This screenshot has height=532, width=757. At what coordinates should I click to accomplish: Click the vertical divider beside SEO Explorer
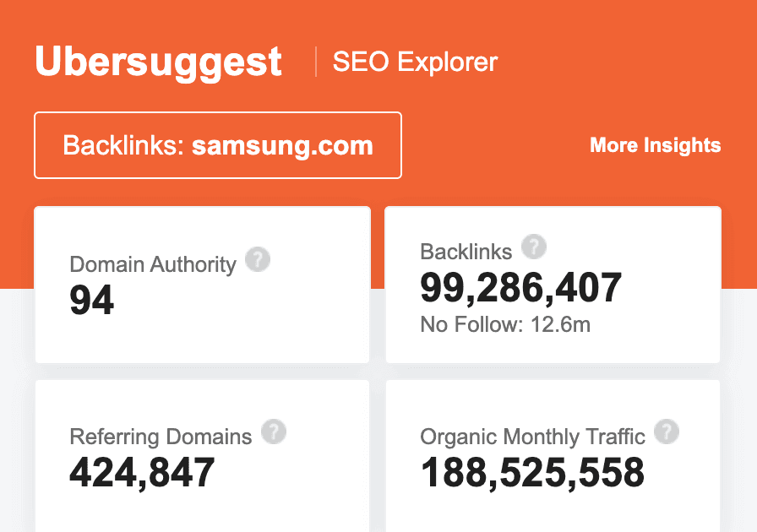coord(316,62)
